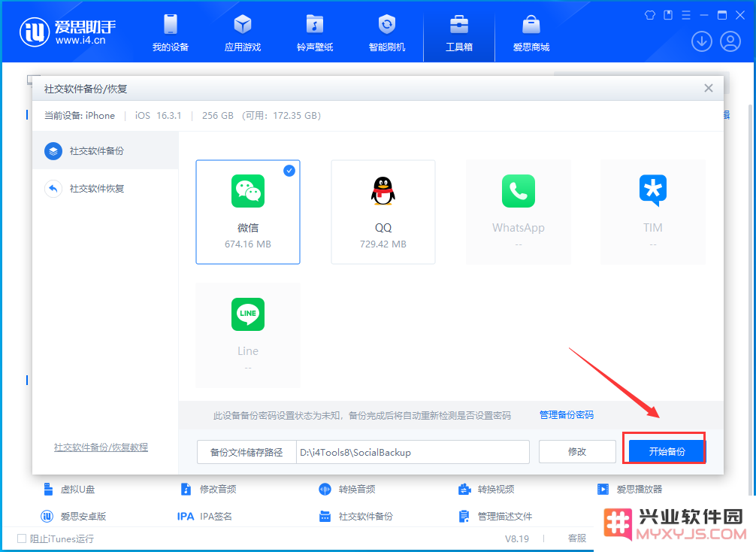
Task: Open the 管理描述文件 tool icon
Action: pyautogui.click(x=464, y=517)
